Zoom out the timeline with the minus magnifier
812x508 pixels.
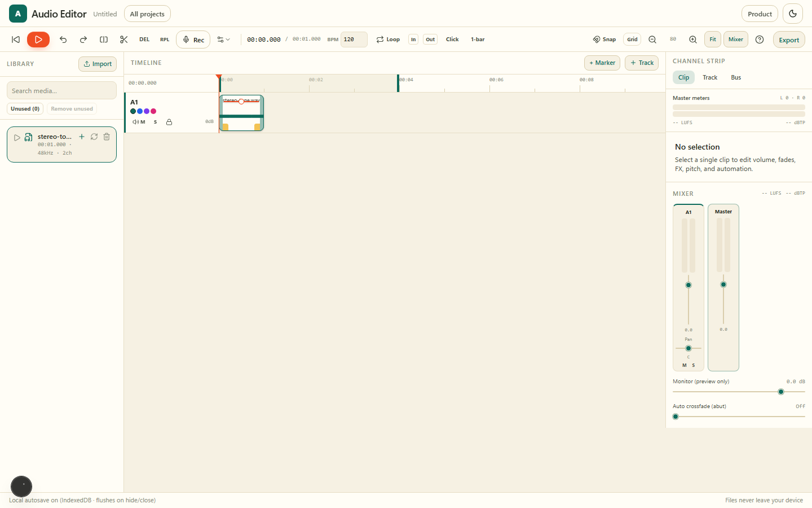point(652,40)
